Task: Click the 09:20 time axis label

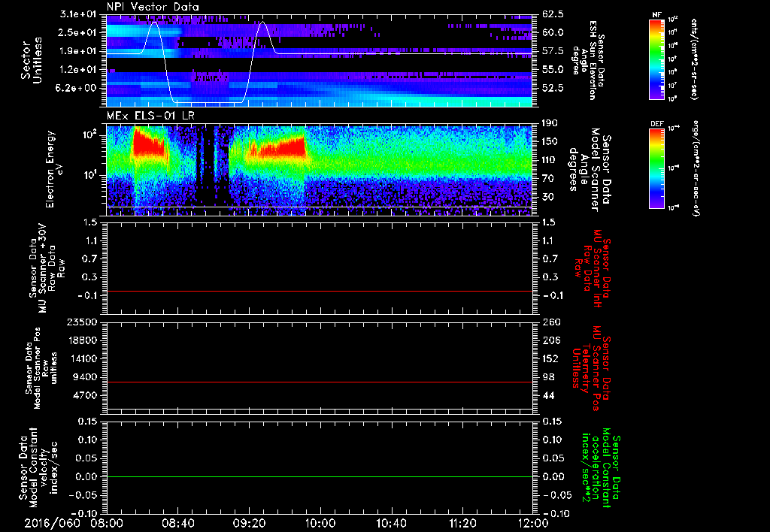Action: pos(248,523)
